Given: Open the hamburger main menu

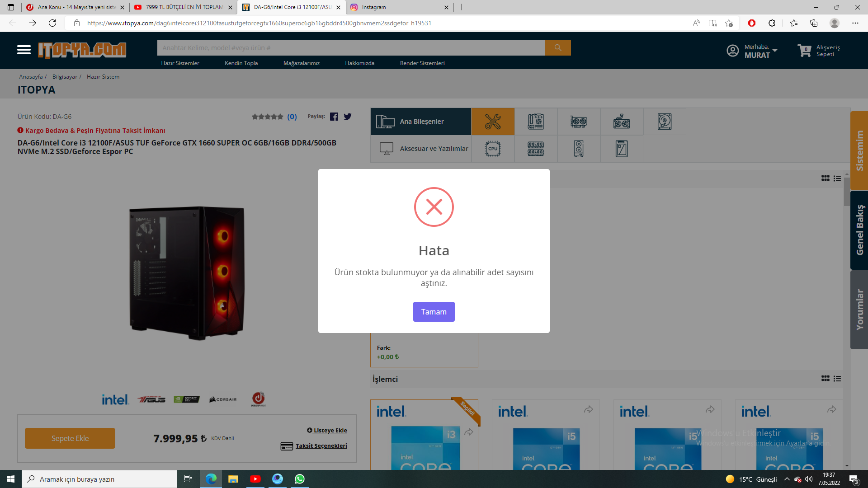Looking at the screenshot, I should (x=24, y=50).
